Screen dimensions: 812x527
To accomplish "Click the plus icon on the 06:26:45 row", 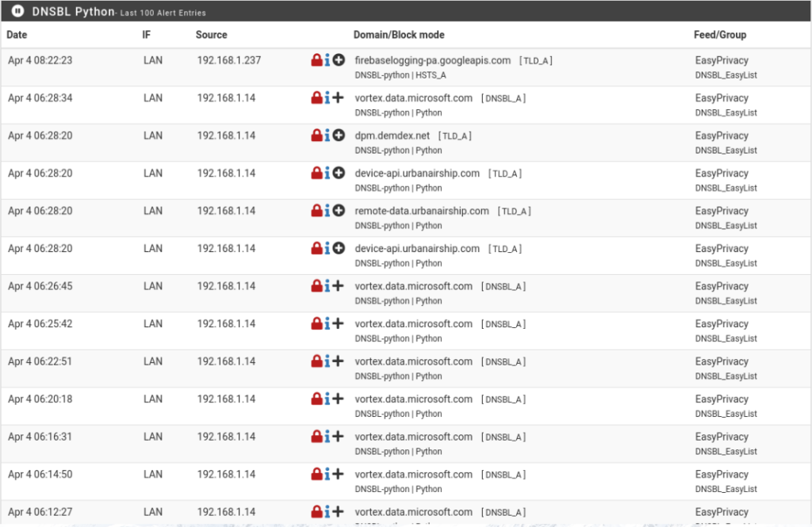I will coord(338,285).
